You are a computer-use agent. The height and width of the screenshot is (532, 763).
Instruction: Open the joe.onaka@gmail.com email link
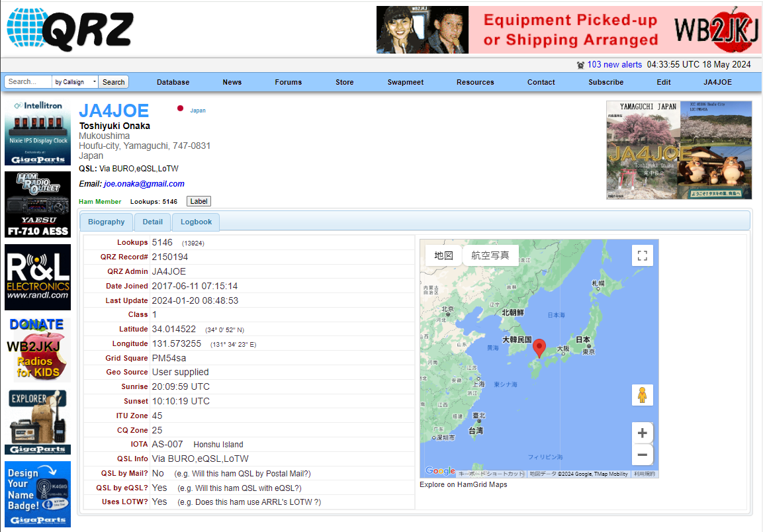click(144, 184)
